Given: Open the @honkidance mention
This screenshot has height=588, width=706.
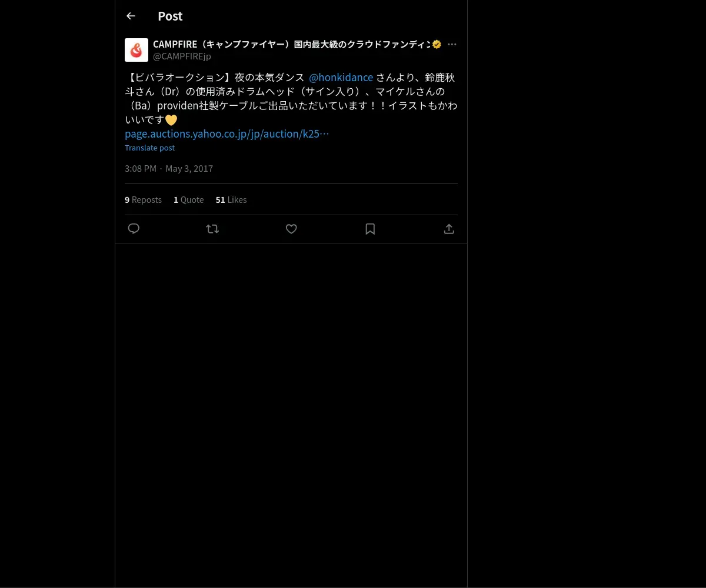Looking at the screenshot, I should pyautogui.click(x=341, y=78).
